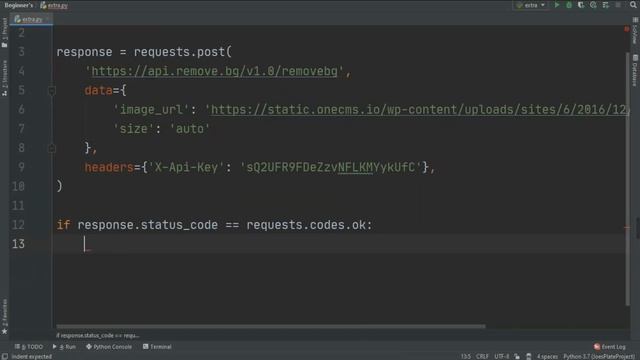This screenshot has height=360, width=640.
Task: Click the cursor position 13:5 indicator
Action: [x=466, y=356]
